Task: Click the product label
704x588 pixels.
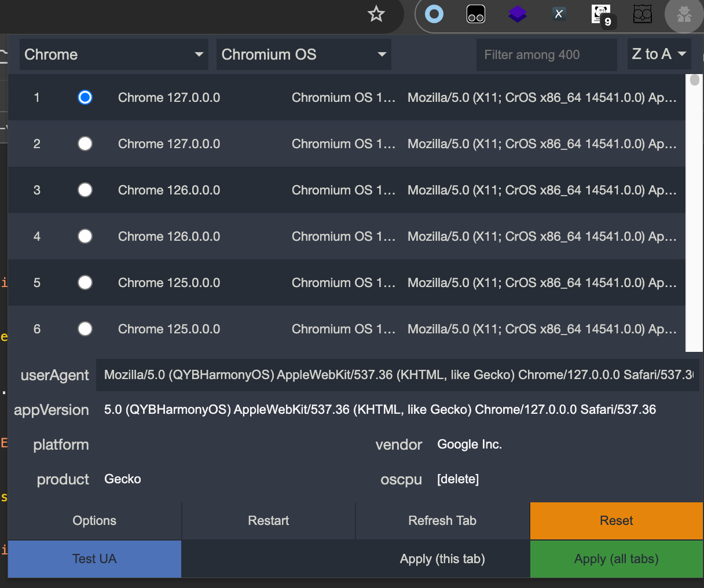Action: point(63,480)
